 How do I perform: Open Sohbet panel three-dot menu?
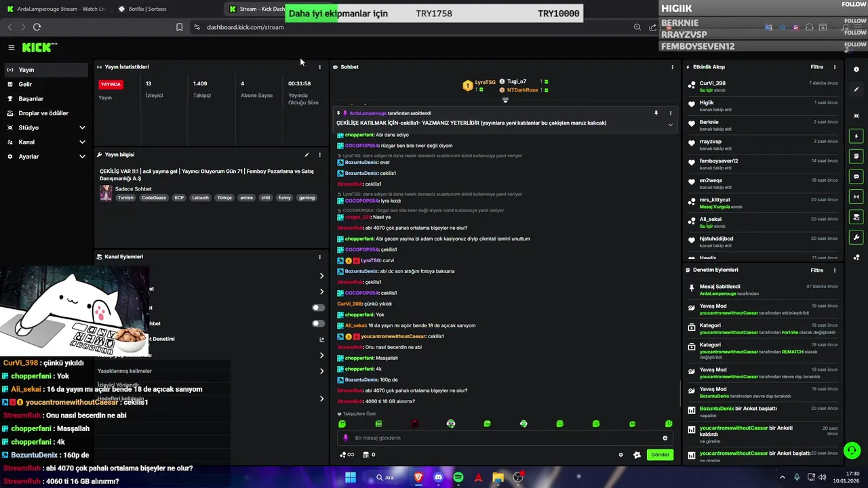(672, 67)
